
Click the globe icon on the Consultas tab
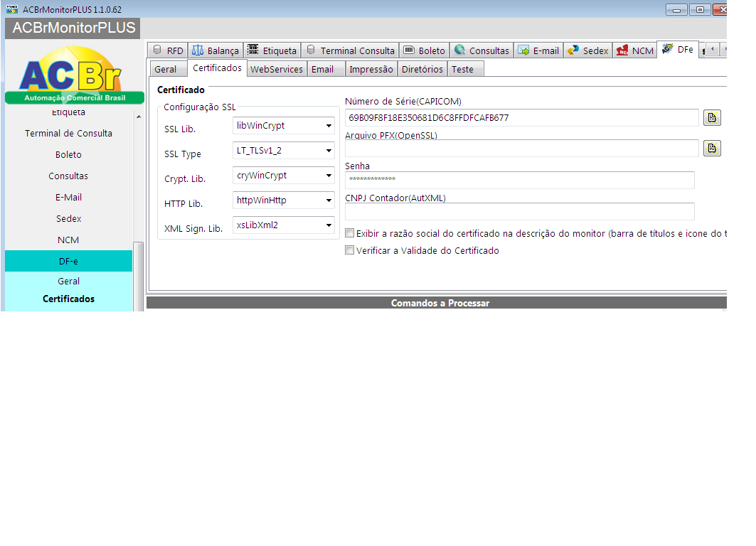tap(459, 50)
